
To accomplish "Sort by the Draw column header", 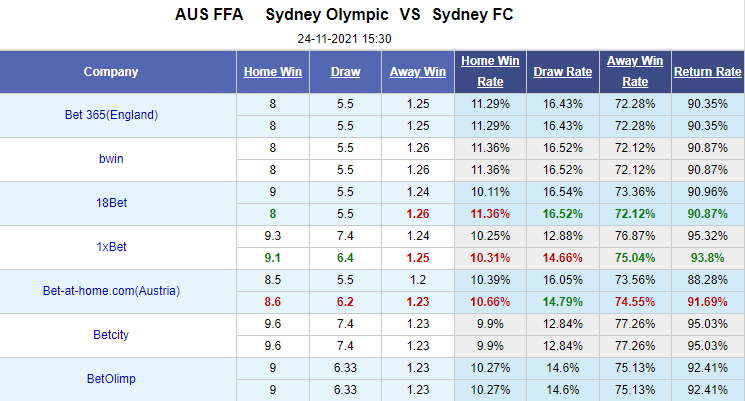I will click(345, 72).
